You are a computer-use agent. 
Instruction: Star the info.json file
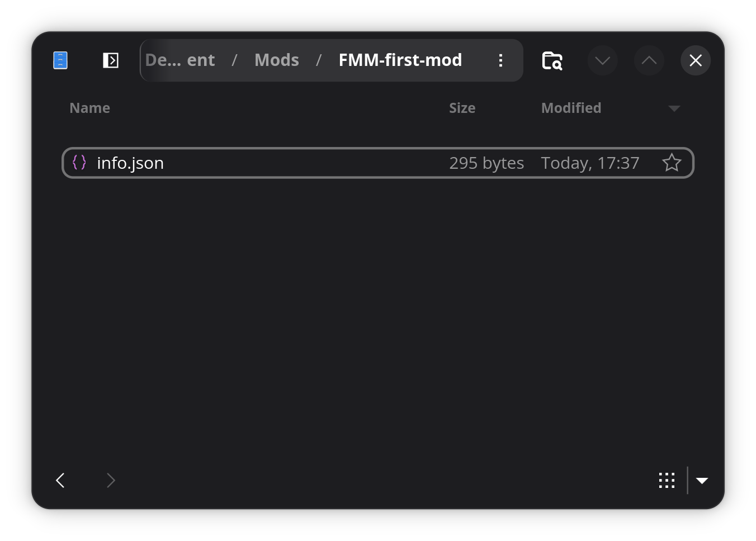[x=672, y=163]
